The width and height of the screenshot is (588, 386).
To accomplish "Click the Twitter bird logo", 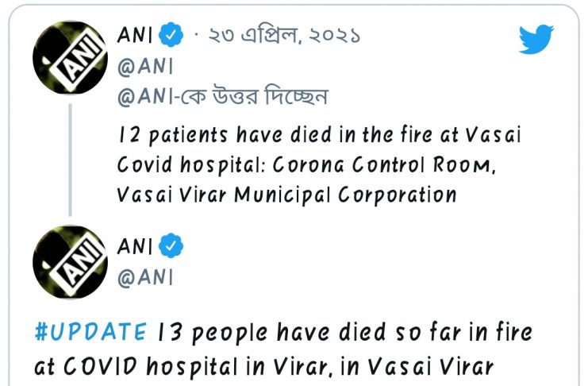I will 536,38.
